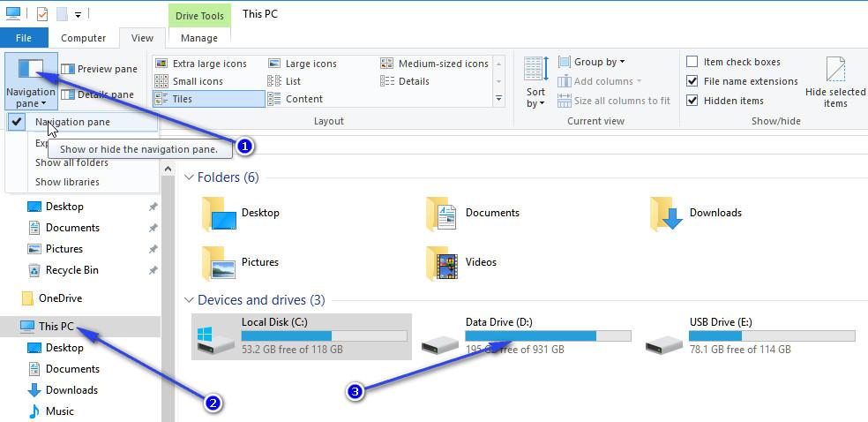Choose the List layout
The height and width of the screenshot is (422, 868).
pyautogui.click(x=284, y=81)
